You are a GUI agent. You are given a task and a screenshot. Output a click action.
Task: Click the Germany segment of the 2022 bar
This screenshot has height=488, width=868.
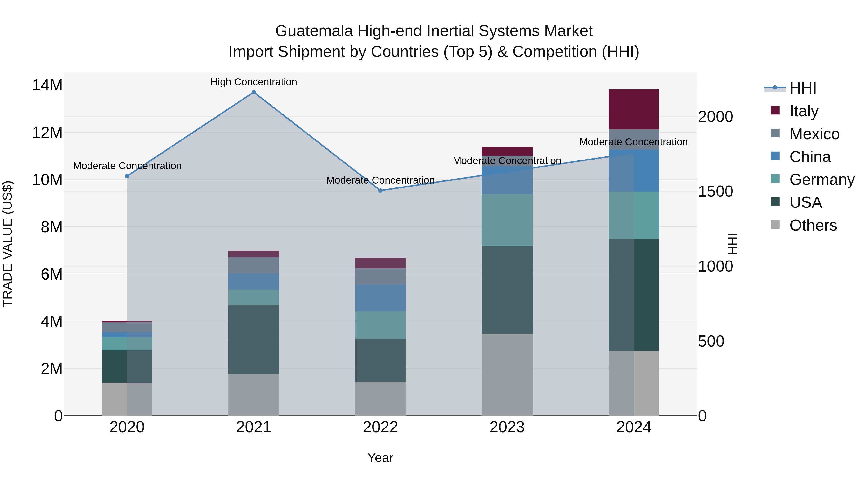click(380, 325)
